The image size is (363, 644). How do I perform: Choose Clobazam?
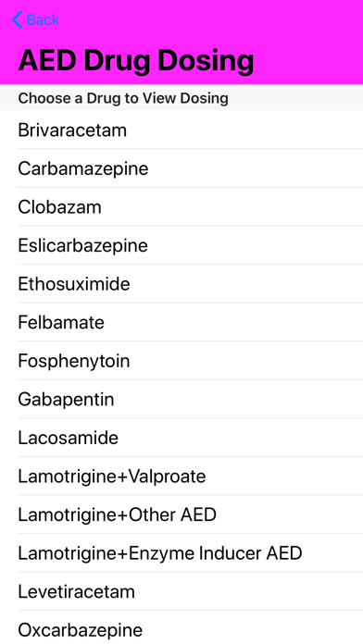click(181, 206)
